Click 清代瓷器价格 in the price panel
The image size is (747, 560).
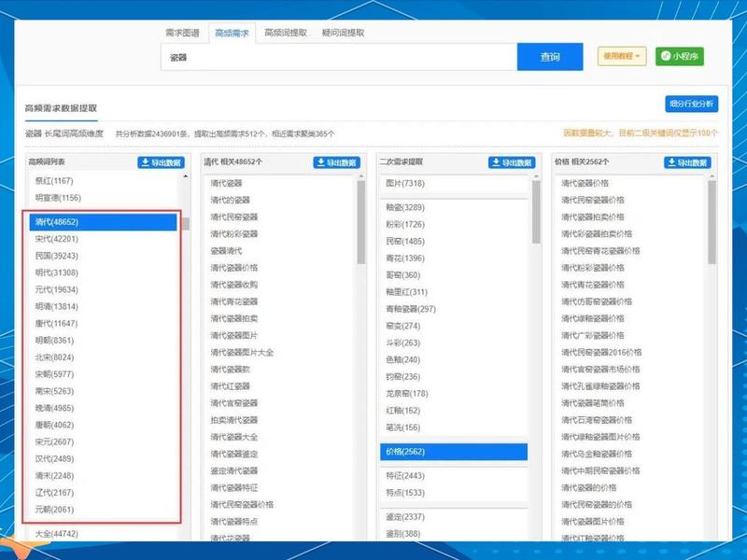pos(585,183)
